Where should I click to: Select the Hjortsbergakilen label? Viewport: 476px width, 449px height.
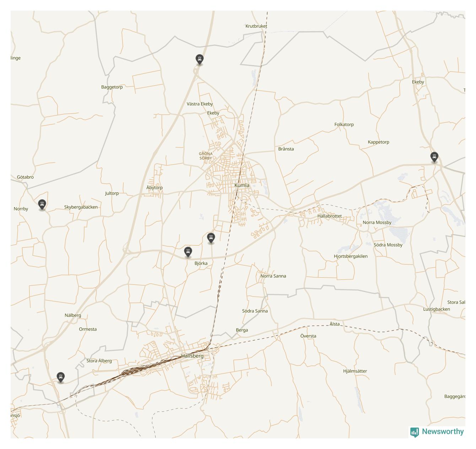coord(351,256)
